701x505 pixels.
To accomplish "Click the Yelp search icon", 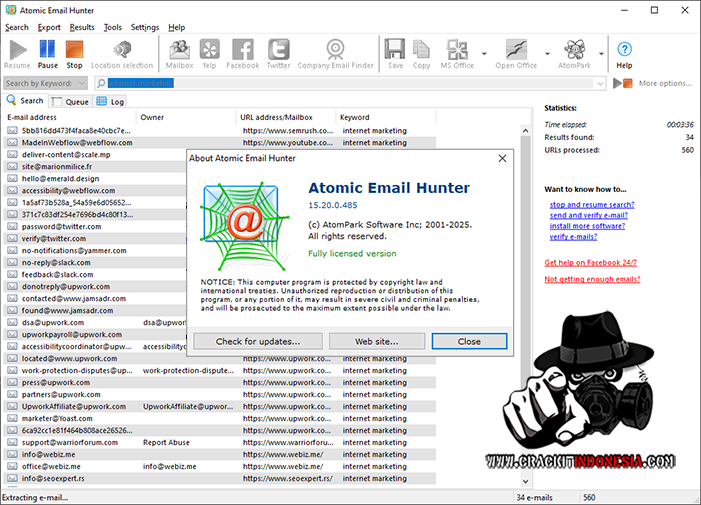I will [209, 53].
